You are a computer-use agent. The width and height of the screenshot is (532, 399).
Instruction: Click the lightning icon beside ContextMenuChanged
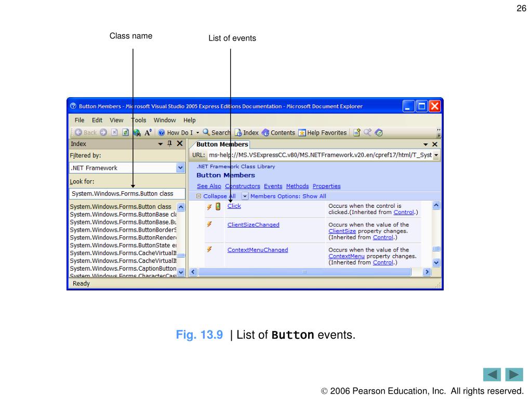click(209, 249)
